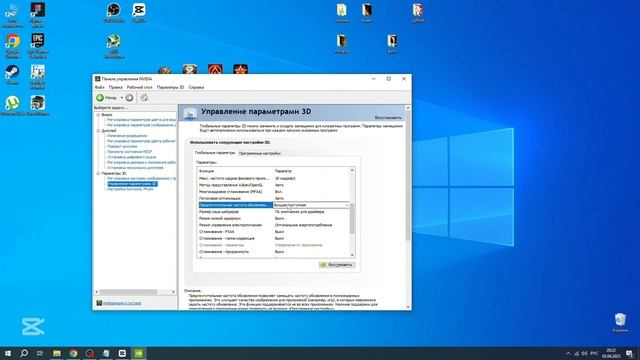The height and width of the screenshot is (360, 640).
Task: Click the Task View taskbar icon
Action: [x=40, y=353]
